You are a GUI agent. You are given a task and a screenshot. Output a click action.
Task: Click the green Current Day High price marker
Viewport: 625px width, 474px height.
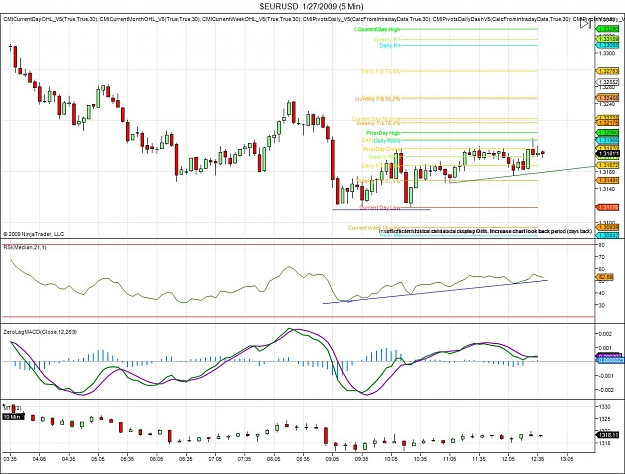tap(607, 29)
